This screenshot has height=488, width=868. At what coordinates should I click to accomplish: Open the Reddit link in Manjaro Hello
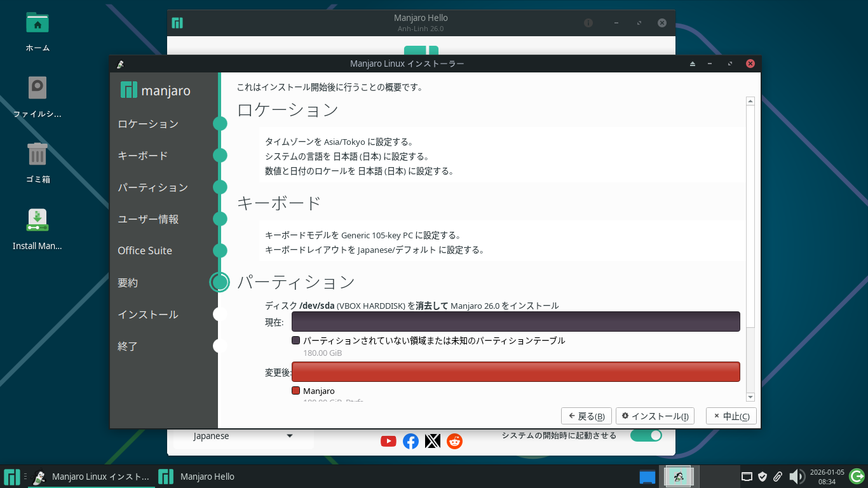pos(455,441)
